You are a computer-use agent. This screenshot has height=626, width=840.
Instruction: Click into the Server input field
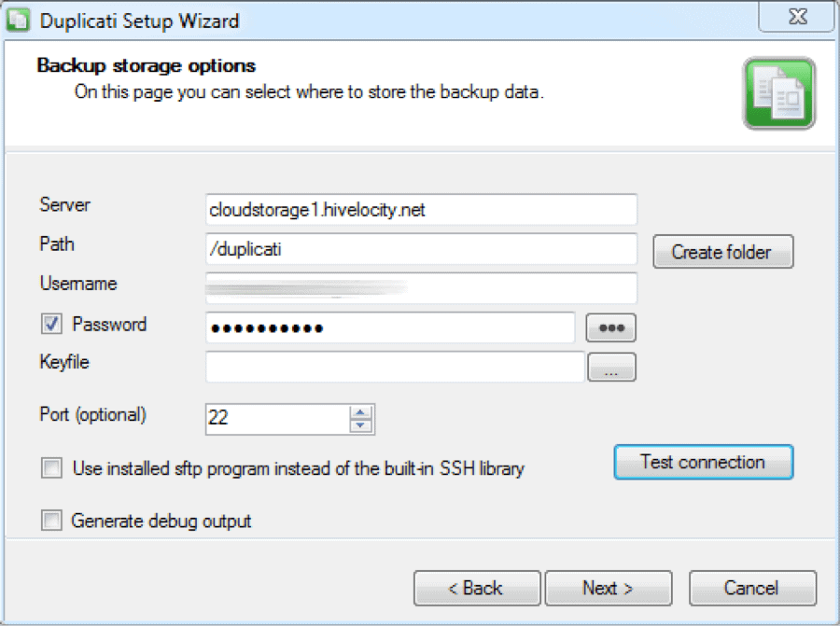[421, 209]
